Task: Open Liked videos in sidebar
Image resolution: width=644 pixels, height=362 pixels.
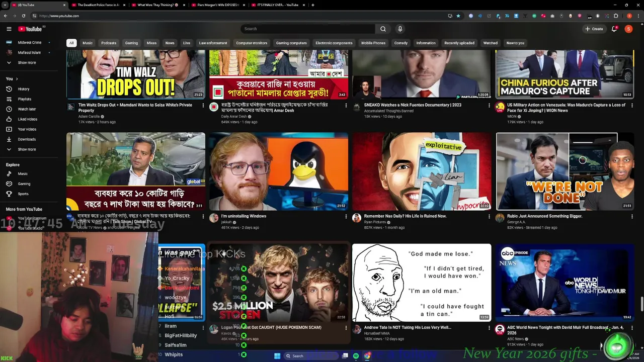Action: (x=28, y=119)
